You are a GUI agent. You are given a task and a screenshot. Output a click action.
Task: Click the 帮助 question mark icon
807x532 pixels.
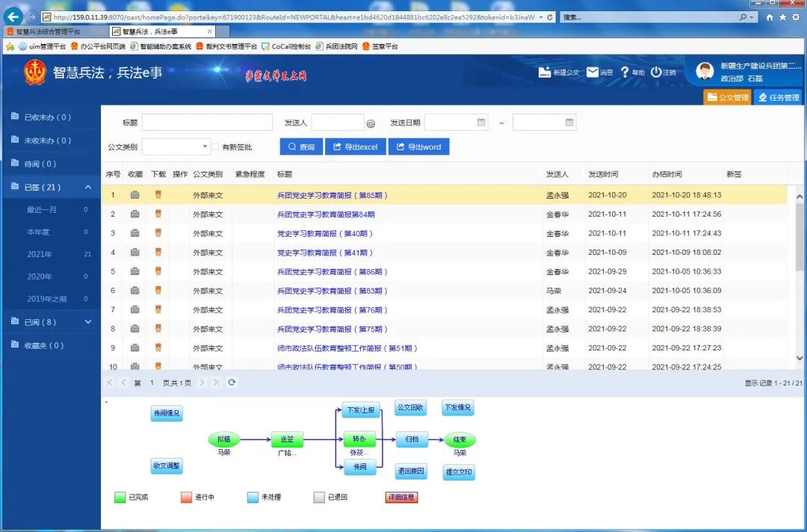click(x=625, y=72)
